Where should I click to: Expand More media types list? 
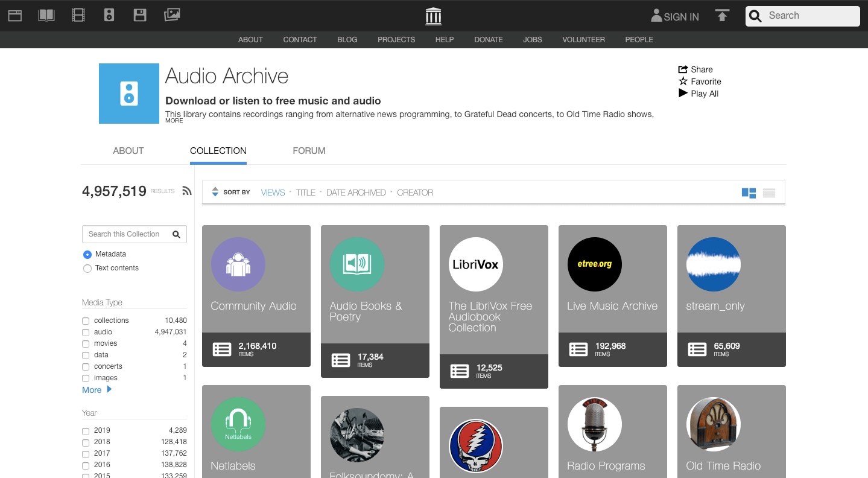(x=97, y=390)
